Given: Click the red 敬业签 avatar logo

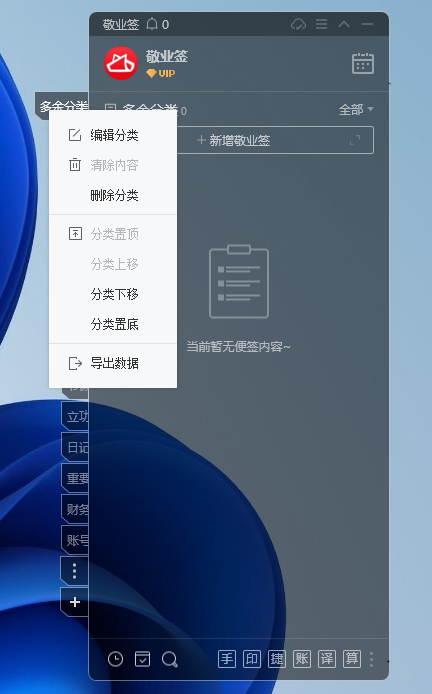Looking at the screenshot, I should coord(121,63).
